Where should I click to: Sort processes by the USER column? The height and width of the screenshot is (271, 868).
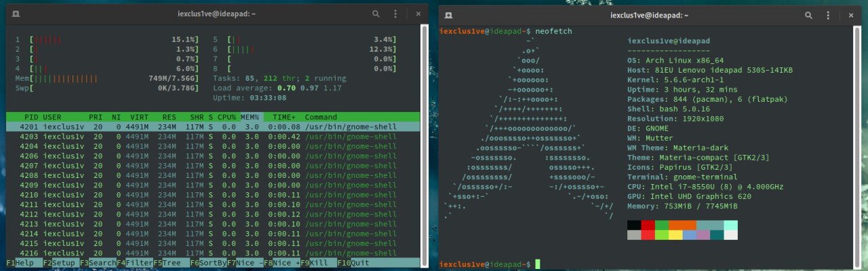52,117
